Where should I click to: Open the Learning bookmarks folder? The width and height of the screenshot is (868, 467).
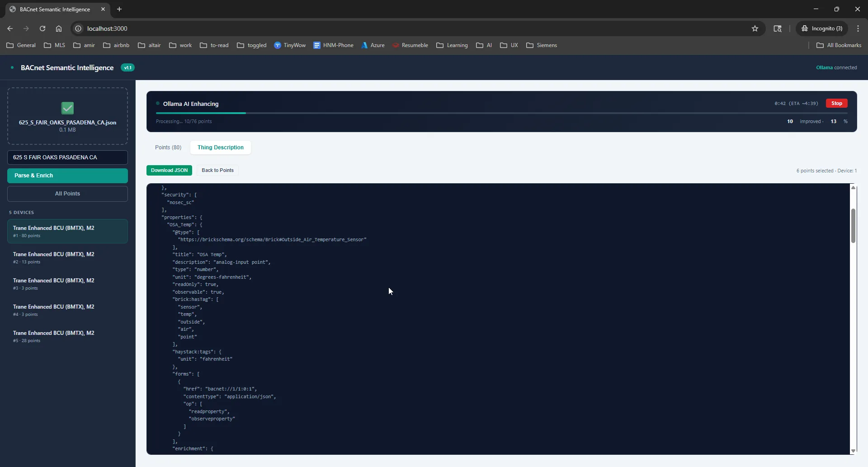(452, 45)
